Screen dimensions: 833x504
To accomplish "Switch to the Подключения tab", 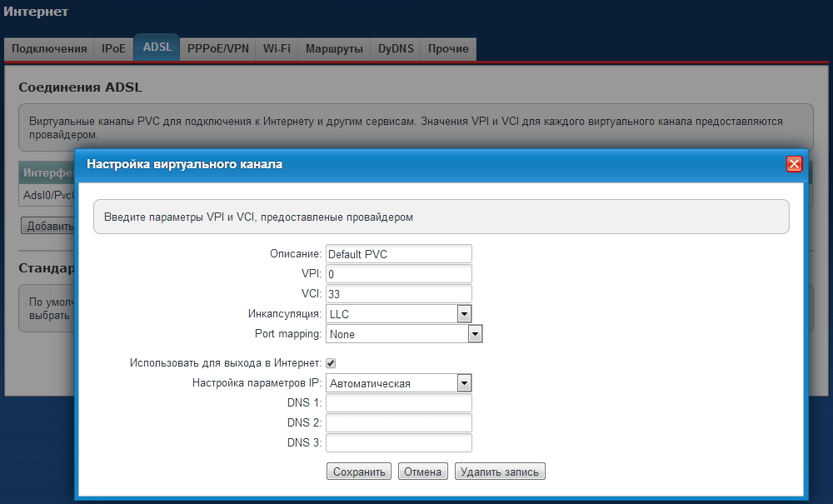I will click(49, 49).
